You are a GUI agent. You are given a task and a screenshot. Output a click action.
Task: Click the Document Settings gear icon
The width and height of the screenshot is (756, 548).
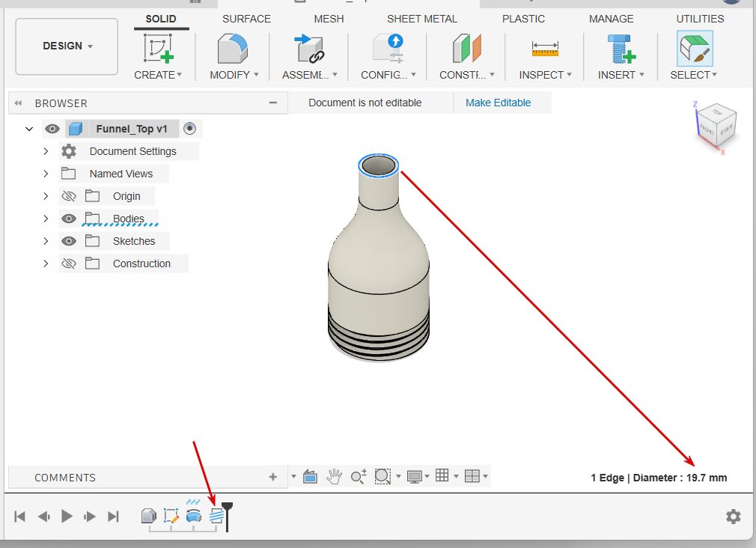pyautogui.click(x=68, y=151)
